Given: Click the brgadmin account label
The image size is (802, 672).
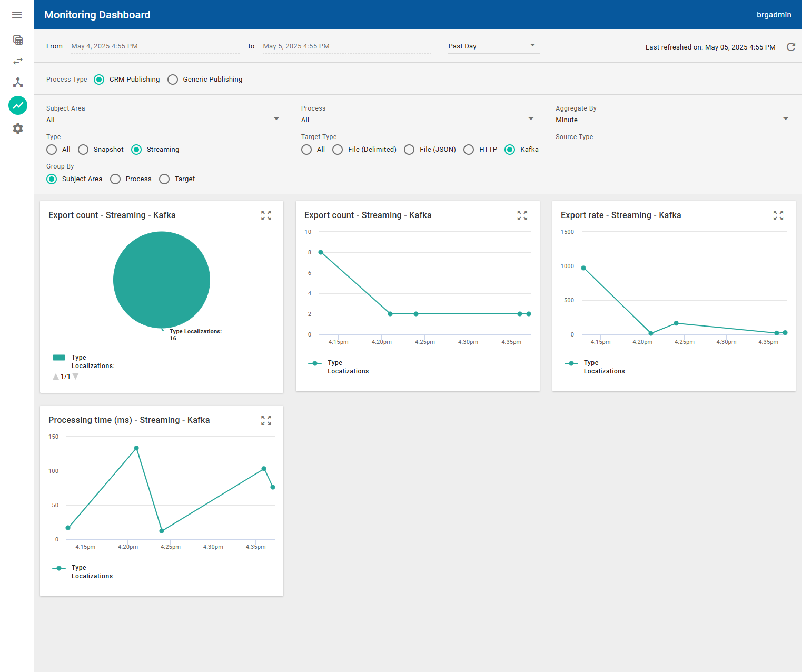Looking at the screenshot, I should click(774, 15).
